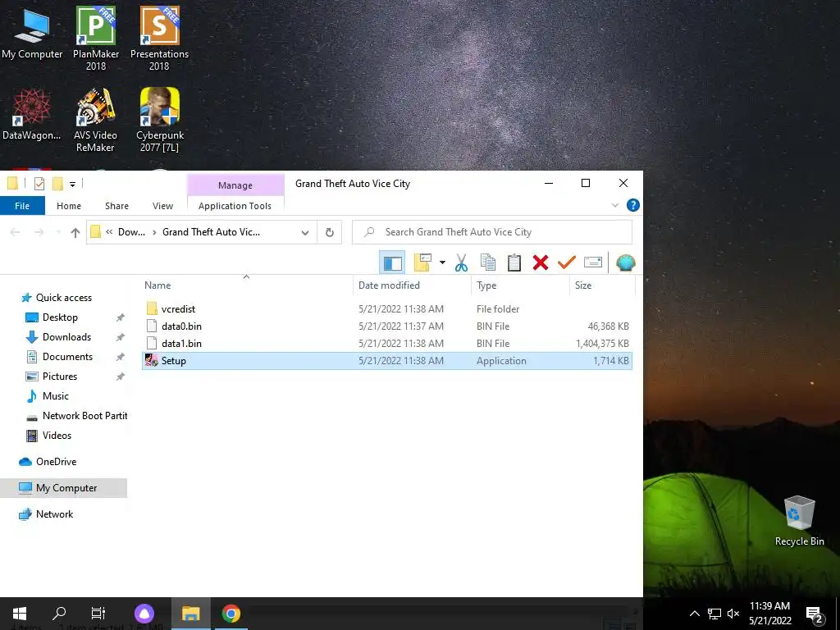
Task: Refresh the Grand Theft Auto Vice City folder
Action: click(x=330, y=232)
